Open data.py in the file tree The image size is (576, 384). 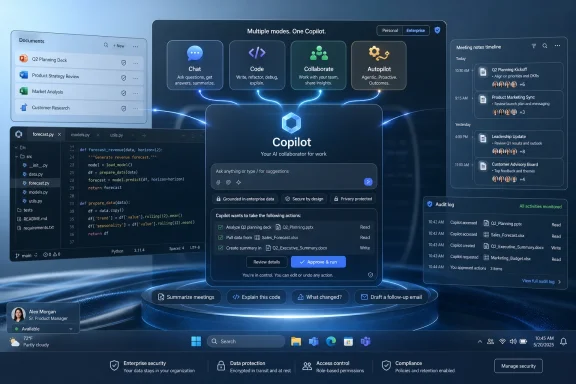click(33, 174)
